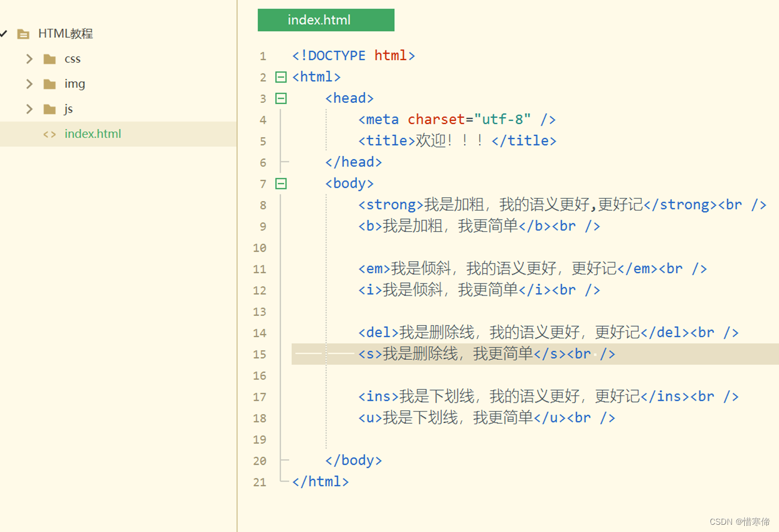Click the opening <head> tag text
The width and height of the screenshot is (779, 532).
[349, 98]
